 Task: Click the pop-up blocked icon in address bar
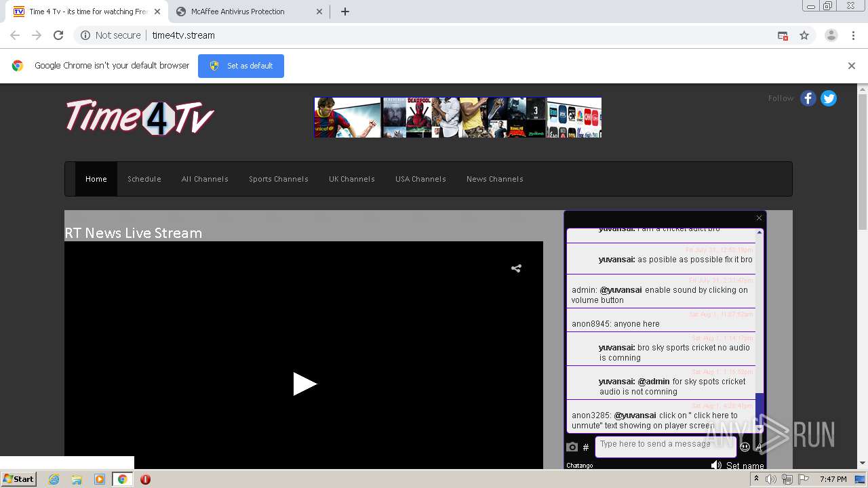coord(783,36)
